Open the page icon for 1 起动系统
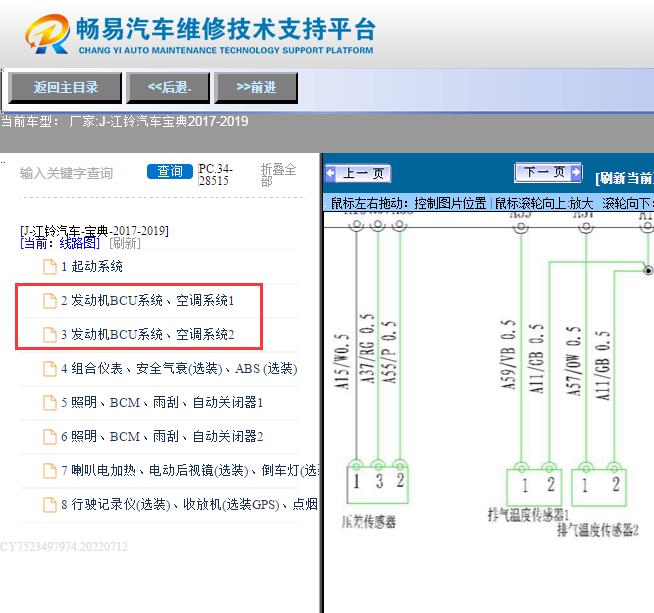The height and width of the screenshot is (613, 654). (50, 266)
